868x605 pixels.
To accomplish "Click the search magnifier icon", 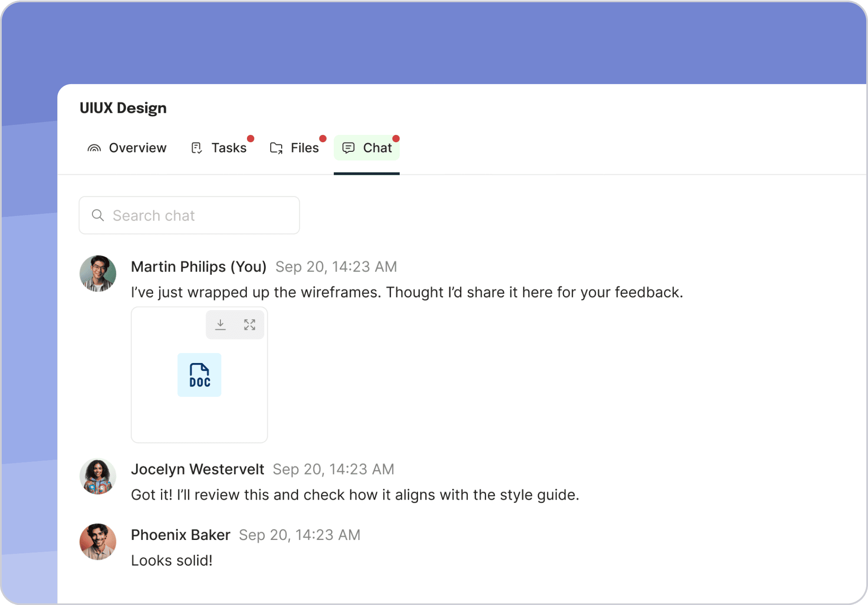I will click(x=98, y=216).
